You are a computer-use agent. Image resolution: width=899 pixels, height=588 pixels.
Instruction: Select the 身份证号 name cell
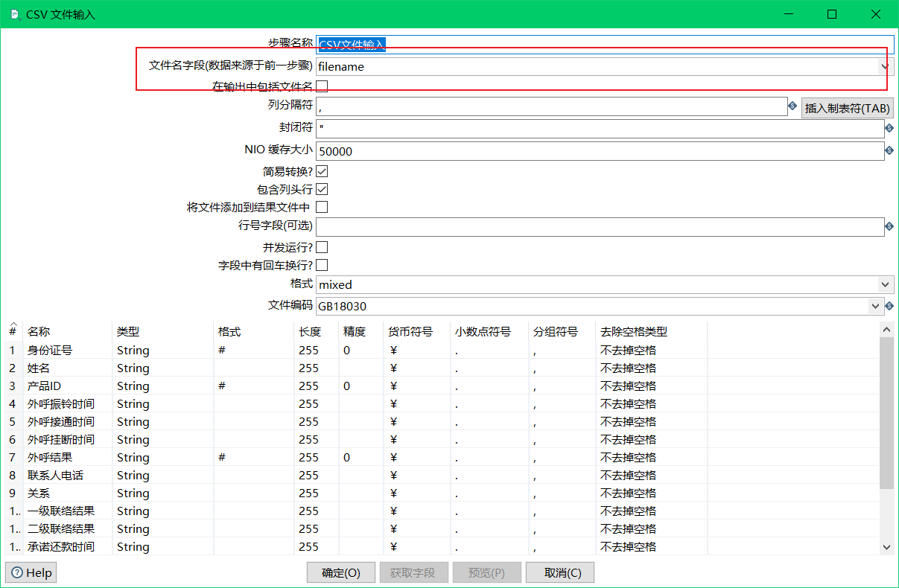pos(68,350)
